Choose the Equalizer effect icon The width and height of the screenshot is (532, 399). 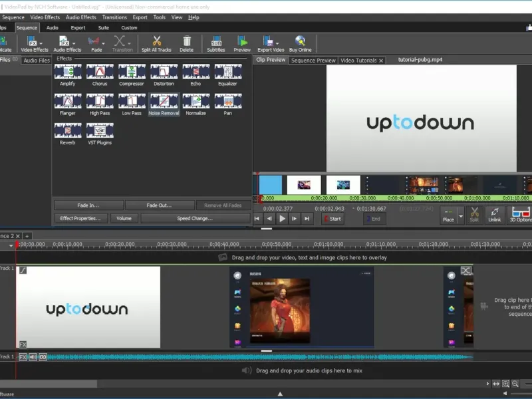pos(227,72)
